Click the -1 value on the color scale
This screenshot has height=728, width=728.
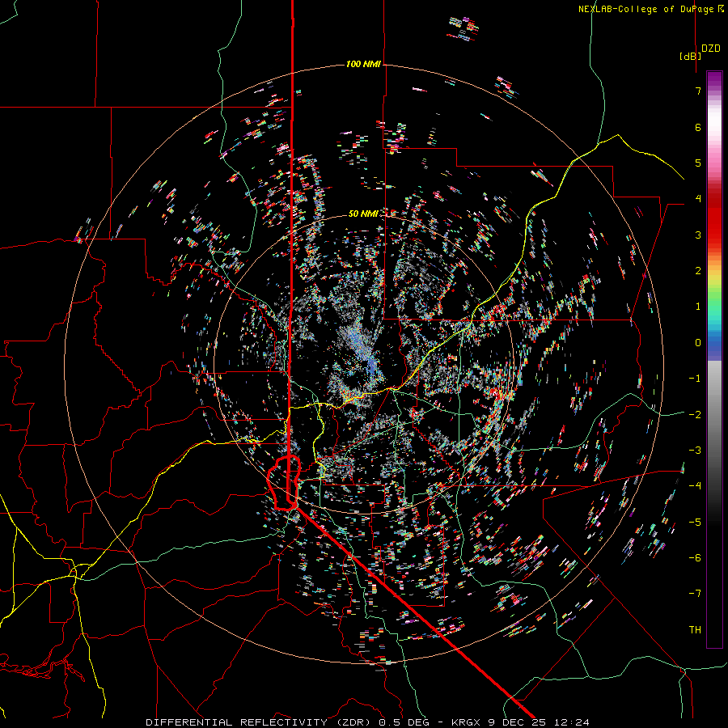(695, 379)
